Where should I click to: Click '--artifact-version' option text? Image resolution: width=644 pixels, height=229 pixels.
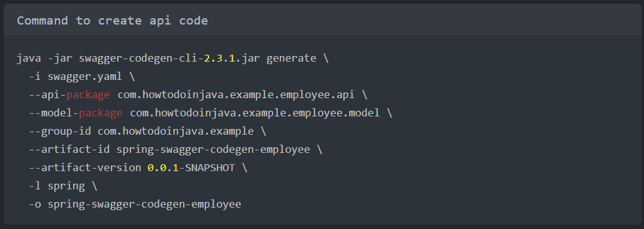pyautogui.click(x=85, y=167)
